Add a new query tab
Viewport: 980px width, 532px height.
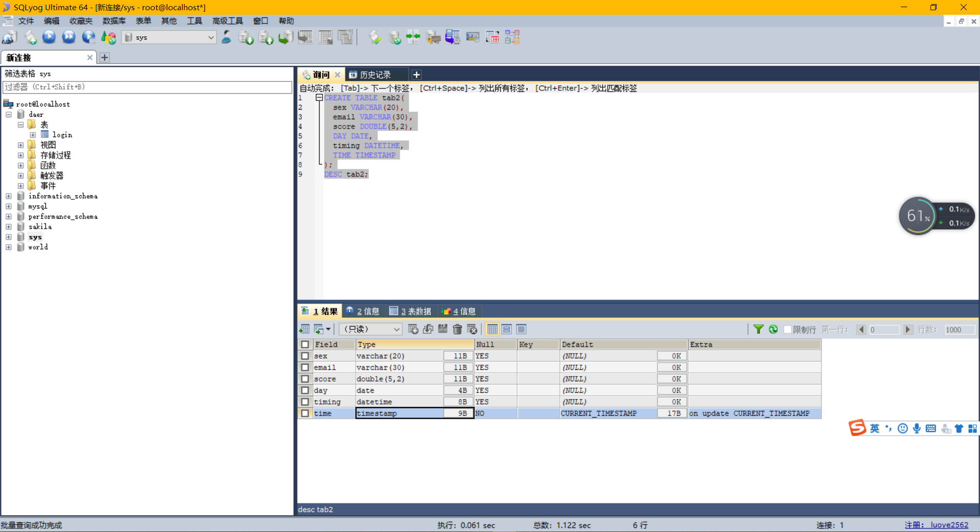pos(416,75)
